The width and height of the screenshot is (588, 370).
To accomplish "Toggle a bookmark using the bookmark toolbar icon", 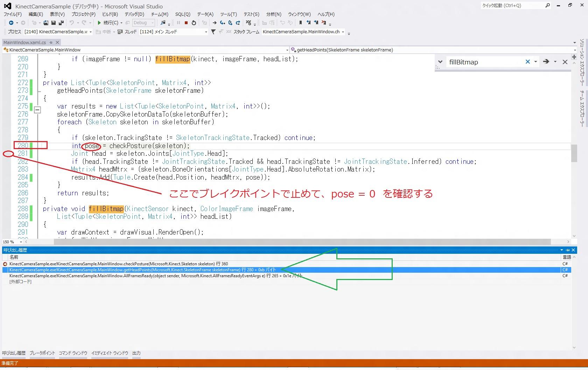I will click(x=300, y=23).
